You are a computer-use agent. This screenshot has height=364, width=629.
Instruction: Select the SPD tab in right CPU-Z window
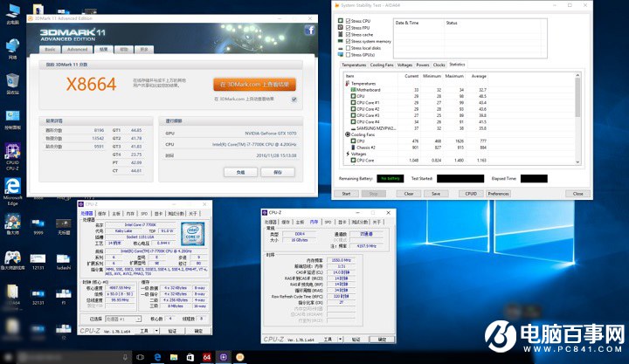(x=328, y=222)
